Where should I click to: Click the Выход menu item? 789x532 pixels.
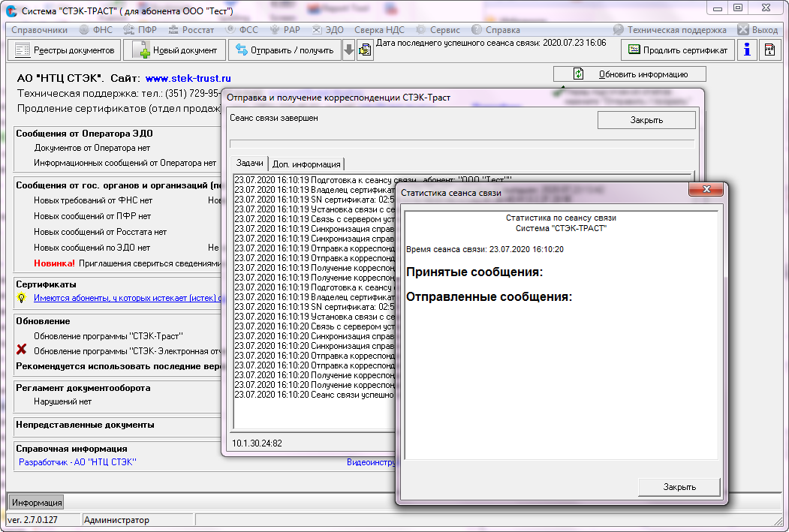click(757, 30)
